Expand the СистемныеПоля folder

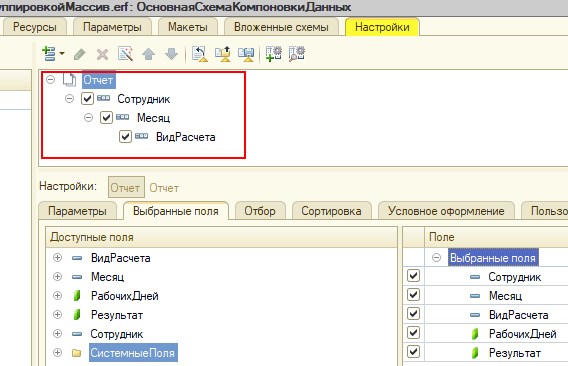tap(57, 352)
